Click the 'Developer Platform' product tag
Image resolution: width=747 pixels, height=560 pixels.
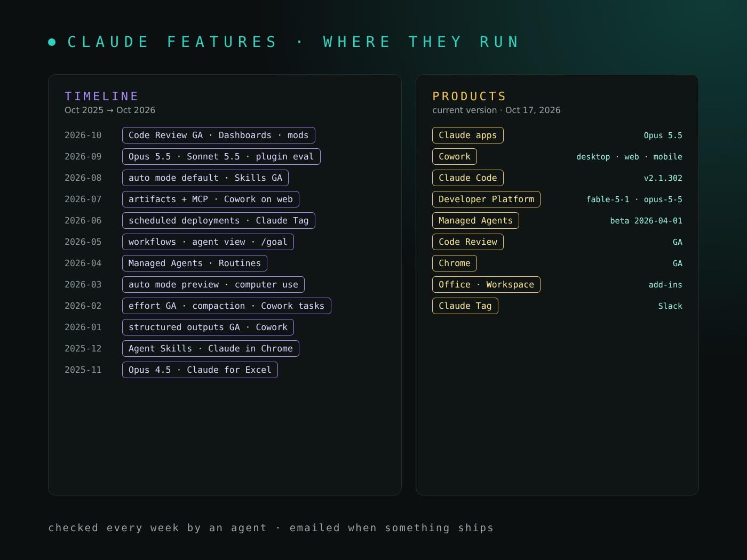pyautogui.click(x=487, y=199)
